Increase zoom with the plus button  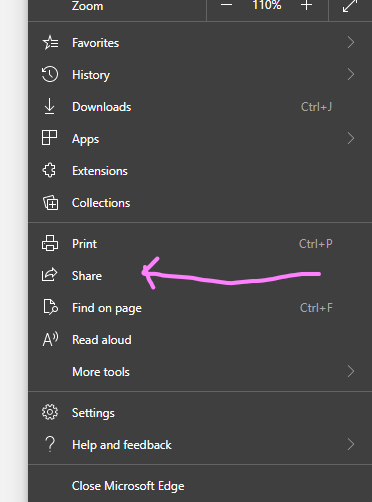point(306,5)
